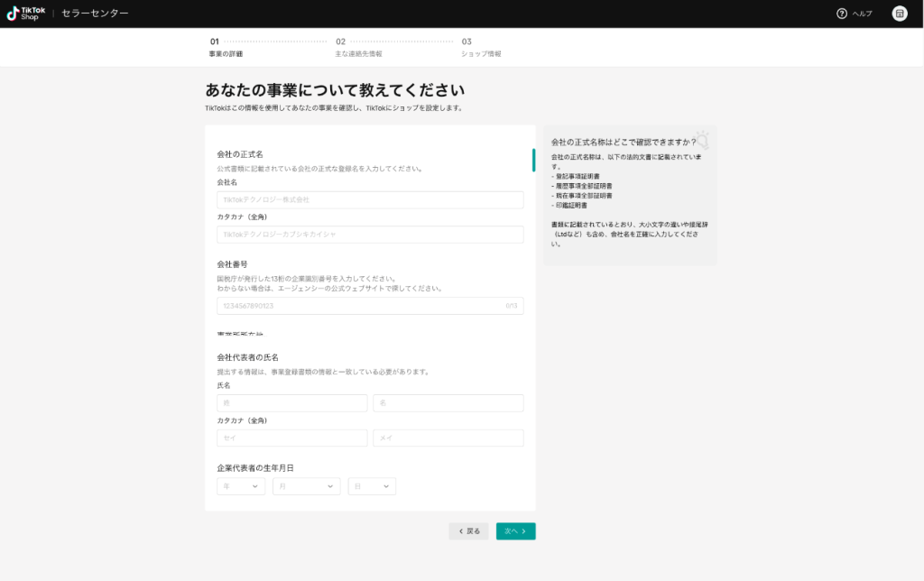
Task: Click the 13-digit 会社番号 input field
Action: (x=370, y=307)
